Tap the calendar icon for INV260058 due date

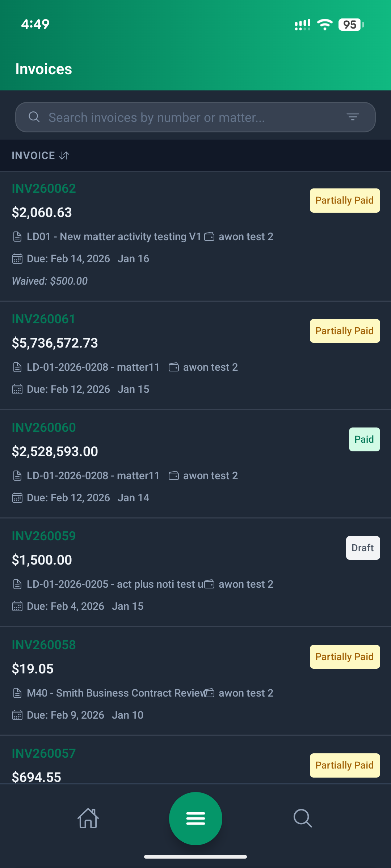click(x=17, y=715)
